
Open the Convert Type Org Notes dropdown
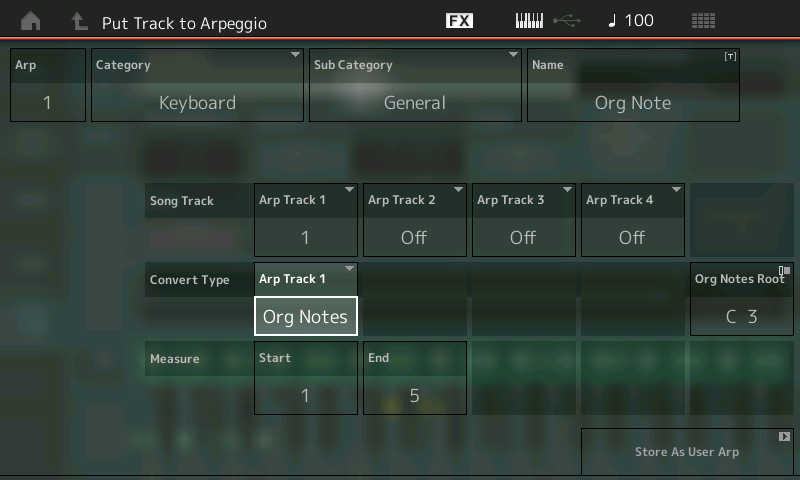pyautogui.click(x=306, y=299)
